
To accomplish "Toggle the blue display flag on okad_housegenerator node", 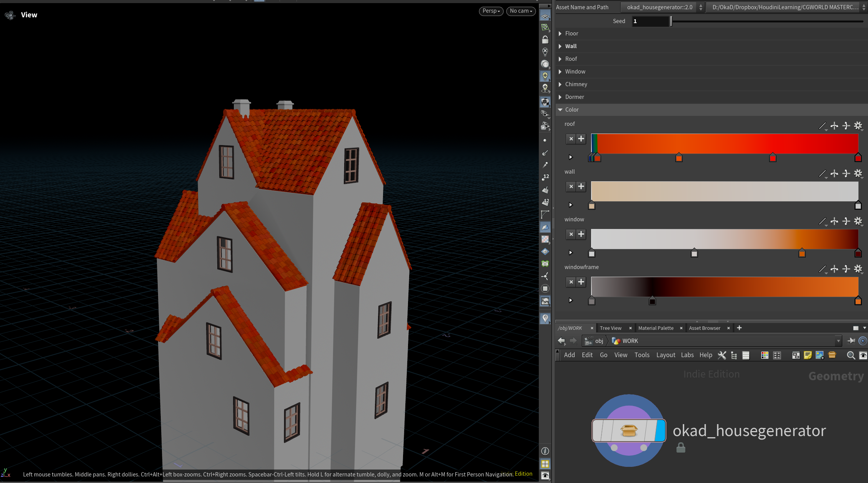I will (x=660, y=430).
